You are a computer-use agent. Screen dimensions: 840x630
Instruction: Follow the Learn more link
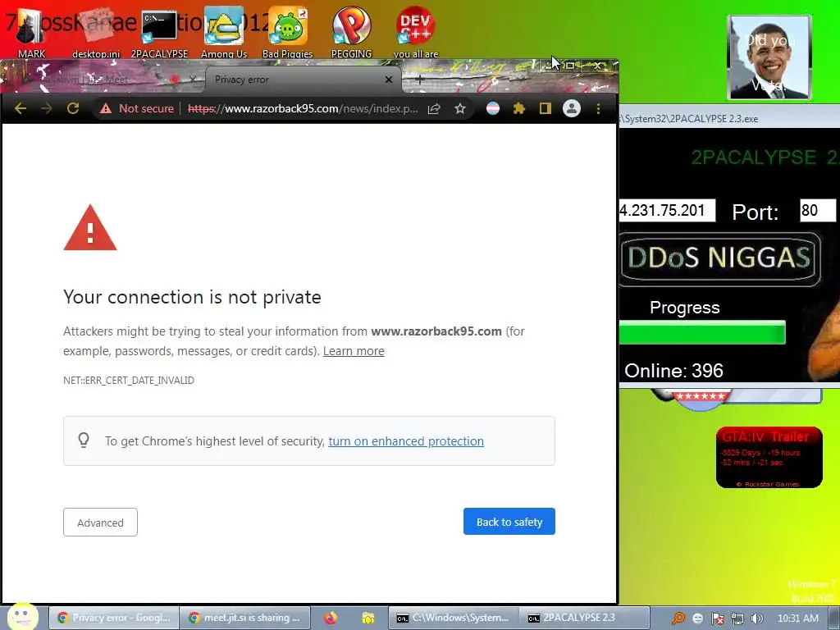pos(354,351)
